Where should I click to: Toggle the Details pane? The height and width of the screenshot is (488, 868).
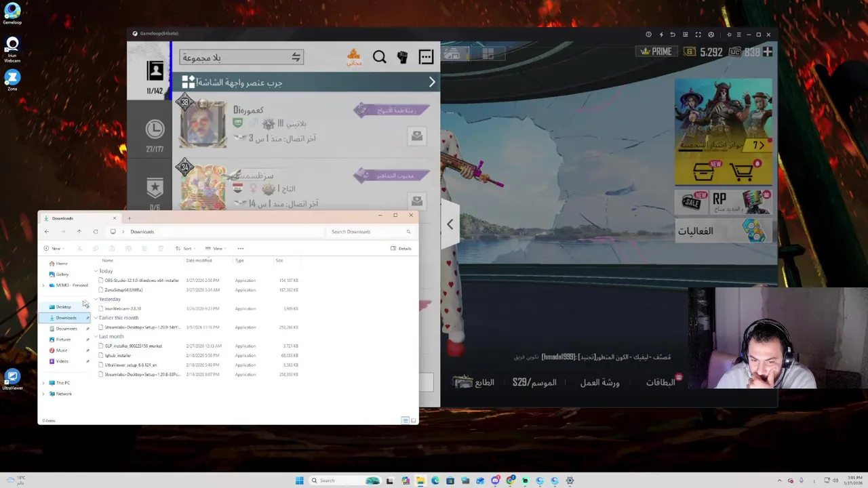click(401, 249)
